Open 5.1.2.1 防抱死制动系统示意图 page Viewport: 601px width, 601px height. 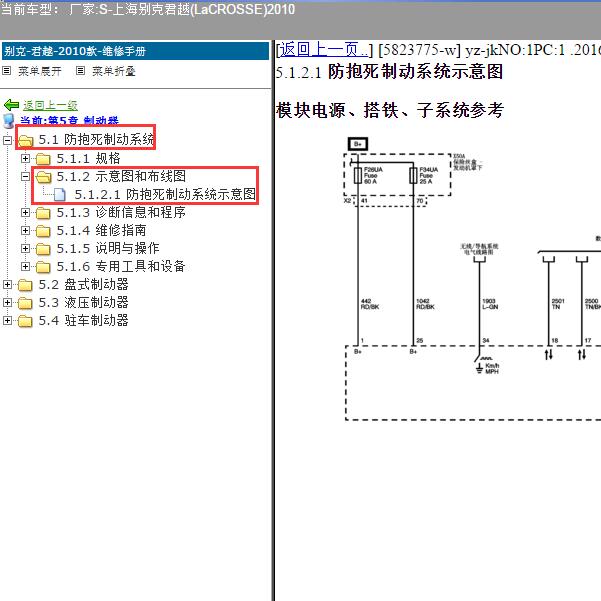[x=165, y=194]
